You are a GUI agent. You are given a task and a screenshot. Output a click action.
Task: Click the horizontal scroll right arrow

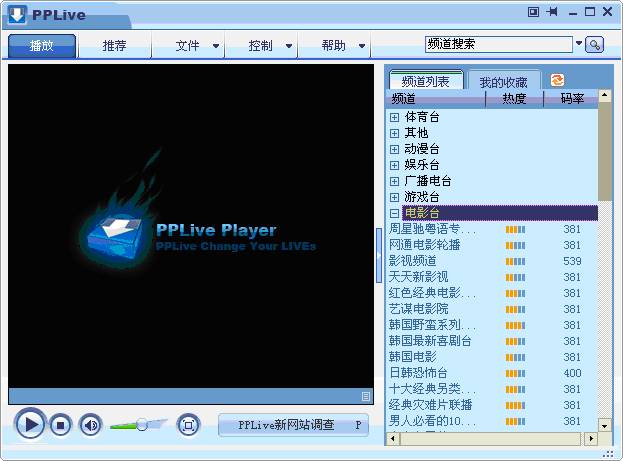[591, 439]
